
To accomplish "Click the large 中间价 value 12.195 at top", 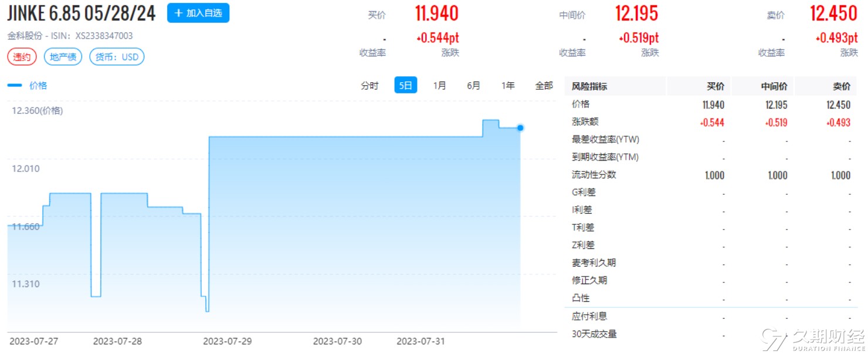I will tap(636, 14).
